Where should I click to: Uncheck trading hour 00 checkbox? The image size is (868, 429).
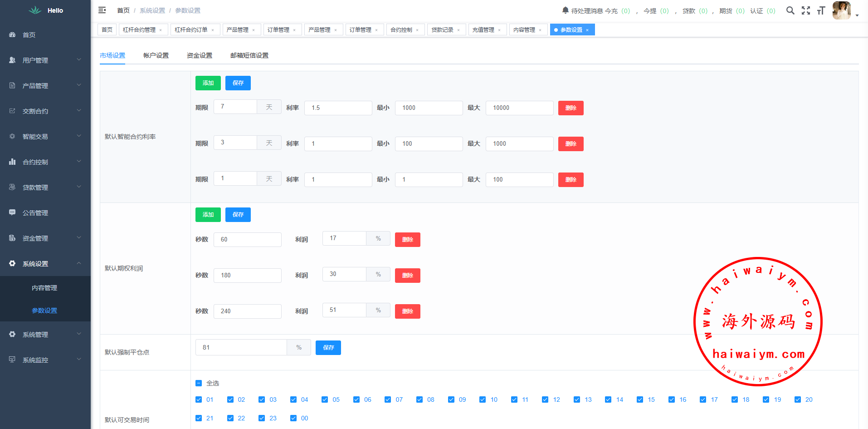tap(293, 418)
